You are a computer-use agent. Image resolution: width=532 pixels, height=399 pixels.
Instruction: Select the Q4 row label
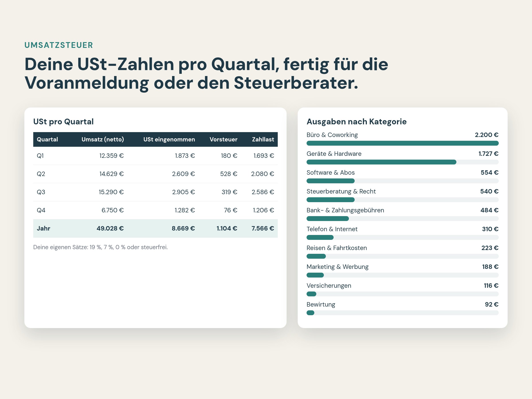tap(41, 210)
